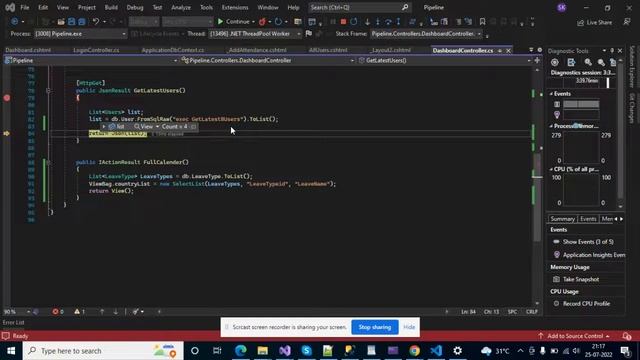
Task: Open Chrome from the taskbar
Action: pyautogui.click(x=415, y=351)
